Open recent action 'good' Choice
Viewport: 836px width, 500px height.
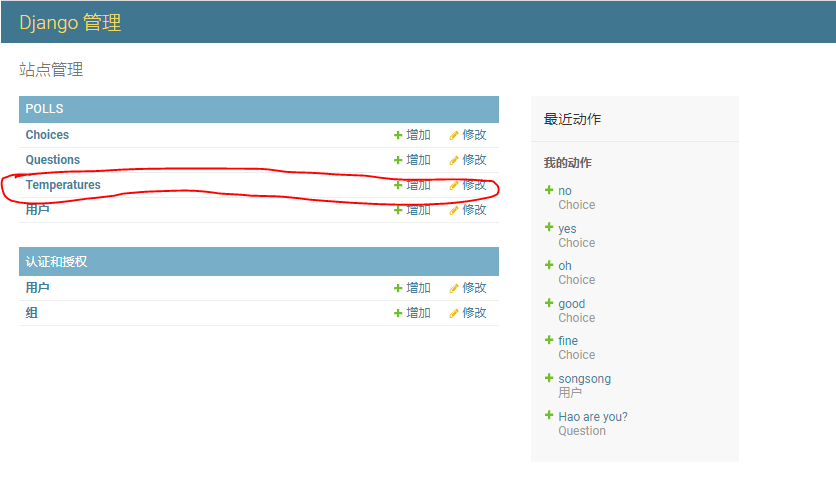pos(572,304)
